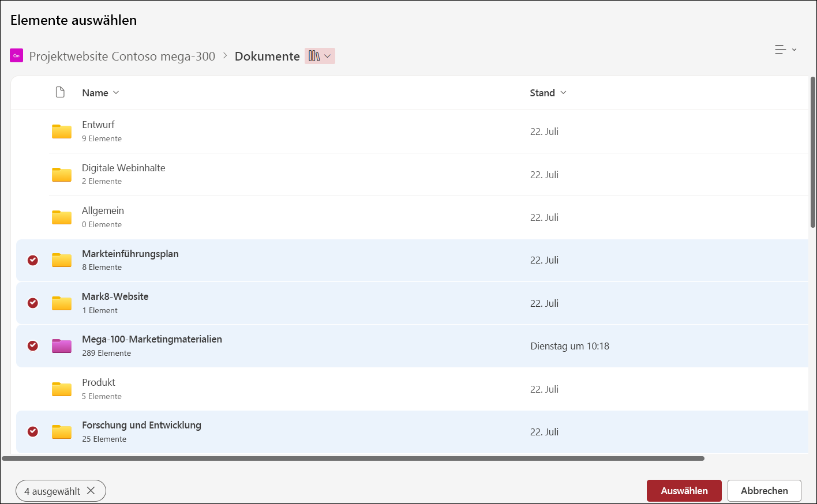Click the Elemente auswählen dialog title
817x504 pixels.
[74, 20]
